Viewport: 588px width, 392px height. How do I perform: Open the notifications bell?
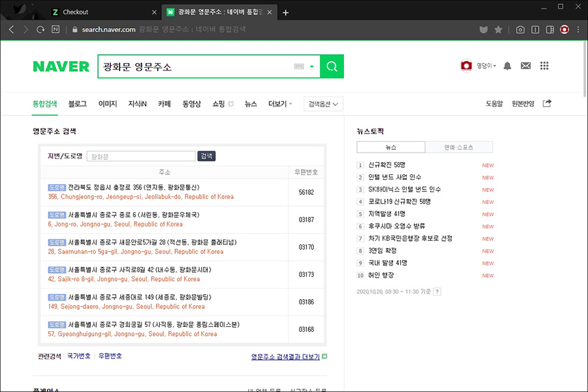click(x=507, y=66)
